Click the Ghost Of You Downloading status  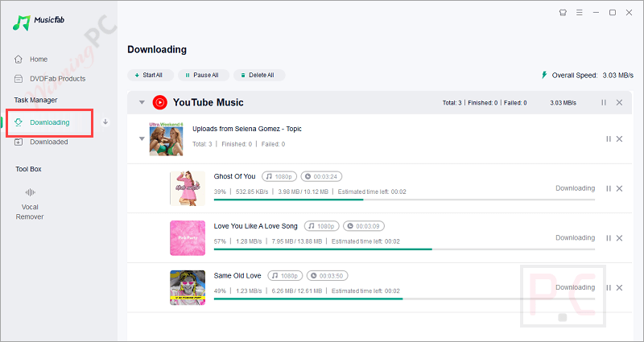click(x=575, y=188)
